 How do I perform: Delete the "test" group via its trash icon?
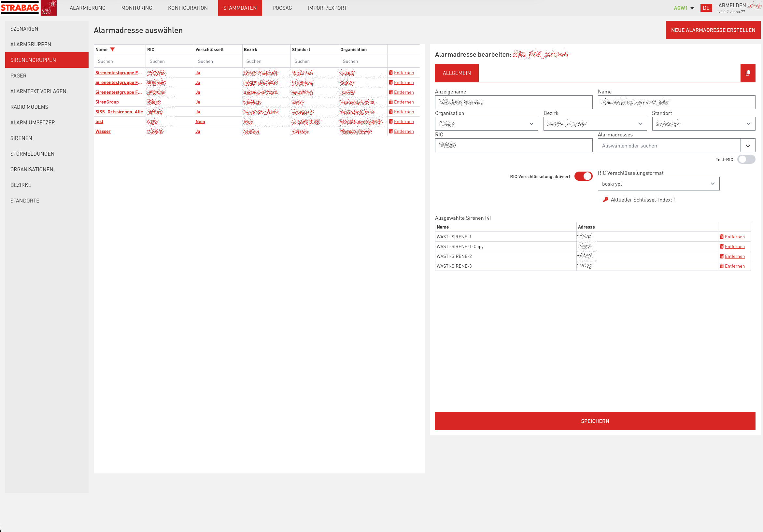tap(391, 121)
